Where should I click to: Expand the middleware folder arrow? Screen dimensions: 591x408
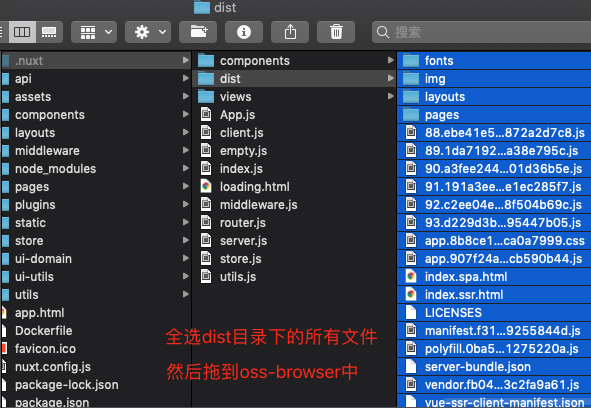click(185, 150)
